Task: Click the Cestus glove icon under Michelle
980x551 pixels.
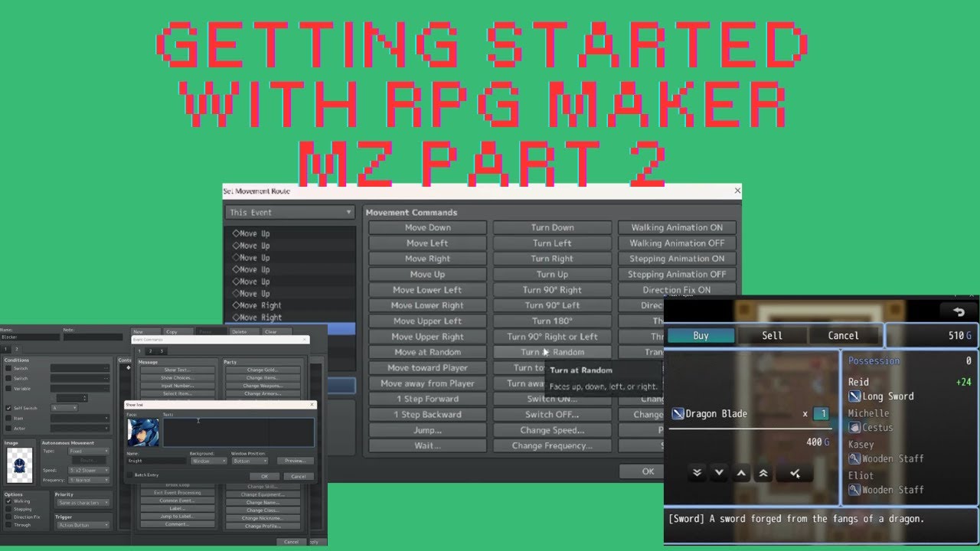Action: (x=854, y=428)
